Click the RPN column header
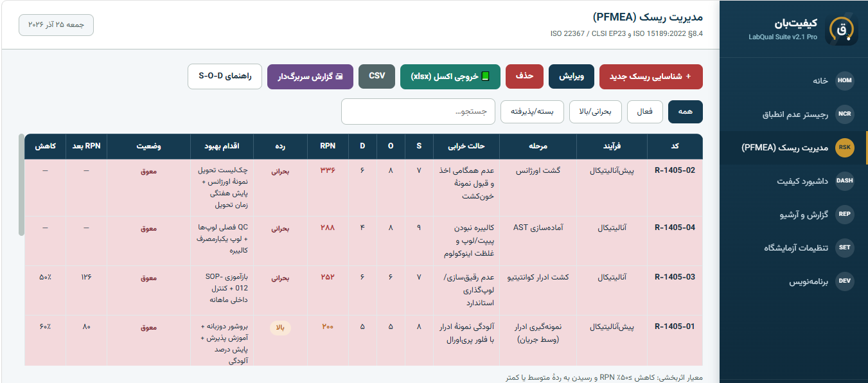 (x=328, y=147)
